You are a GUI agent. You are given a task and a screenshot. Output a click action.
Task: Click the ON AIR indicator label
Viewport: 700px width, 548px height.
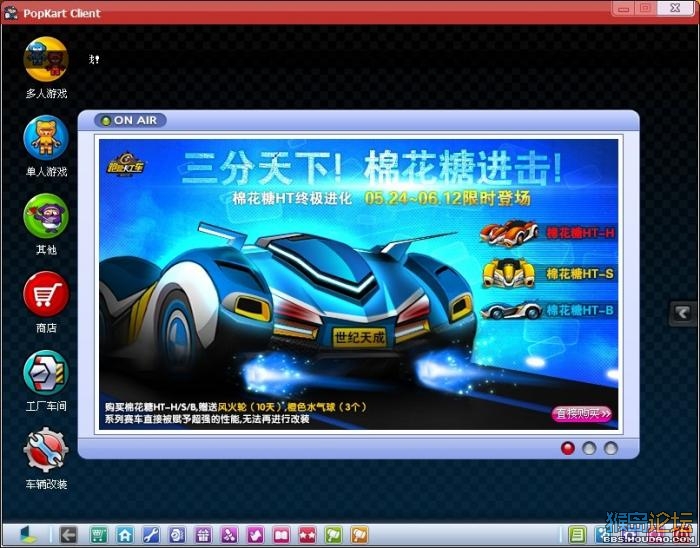pyautogui.click(x=130, y=120)
